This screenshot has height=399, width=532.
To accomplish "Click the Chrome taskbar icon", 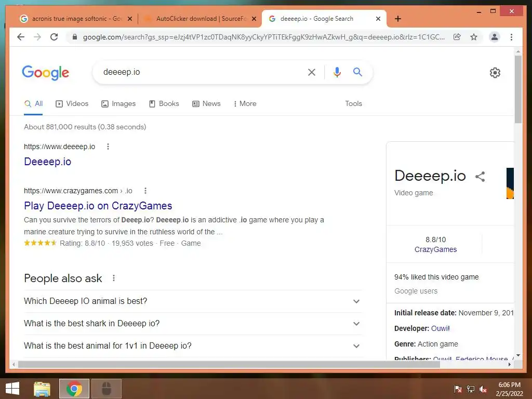I will click(74, 389).
